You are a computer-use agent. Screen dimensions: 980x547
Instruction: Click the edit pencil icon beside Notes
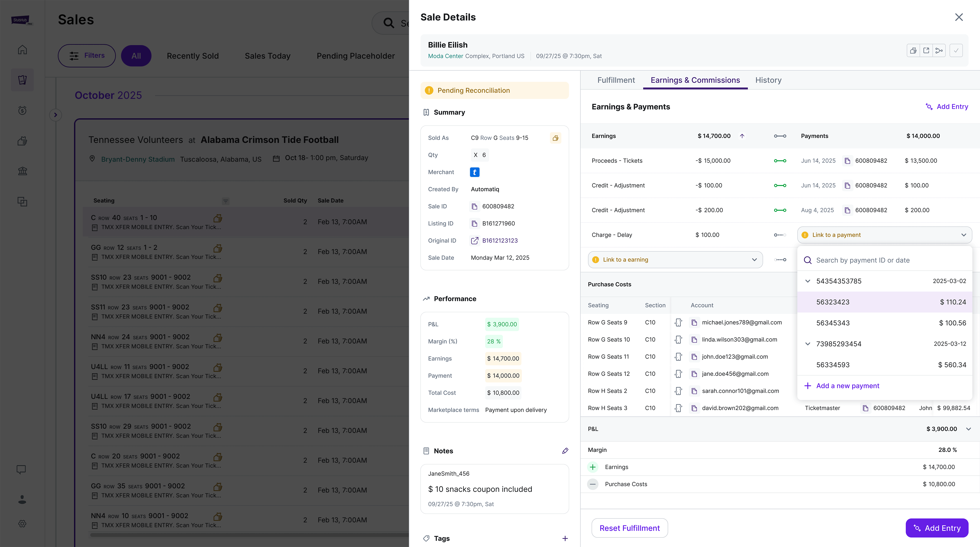(x=565, y=451)
